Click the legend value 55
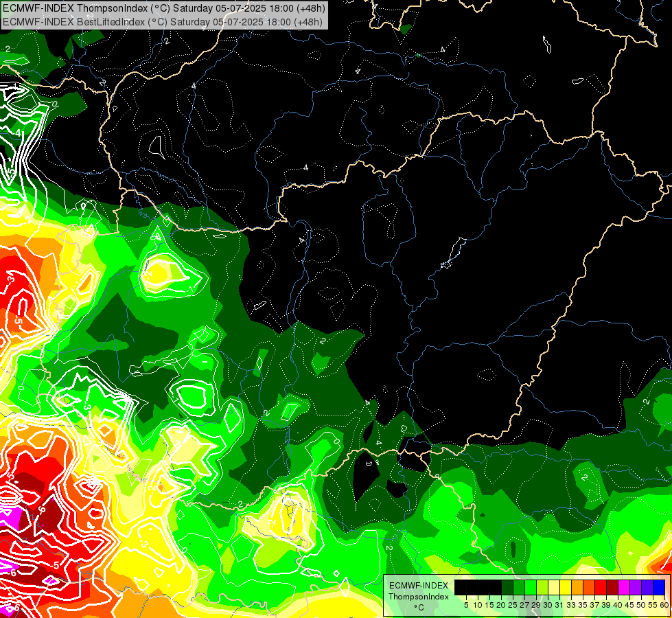The height and width of the screenshot is (618, 672). coord(653,605)
